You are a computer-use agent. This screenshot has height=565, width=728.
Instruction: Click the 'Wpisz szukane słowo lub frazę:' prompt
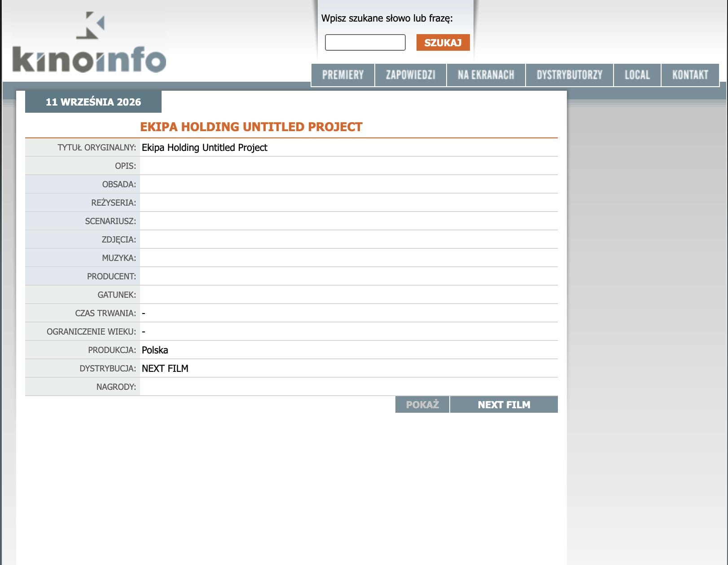click(x=387, y=18)
